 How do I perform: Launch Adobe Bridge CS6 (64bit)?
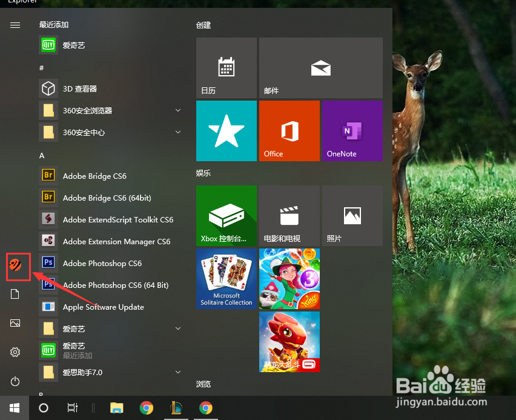[110, 198]
